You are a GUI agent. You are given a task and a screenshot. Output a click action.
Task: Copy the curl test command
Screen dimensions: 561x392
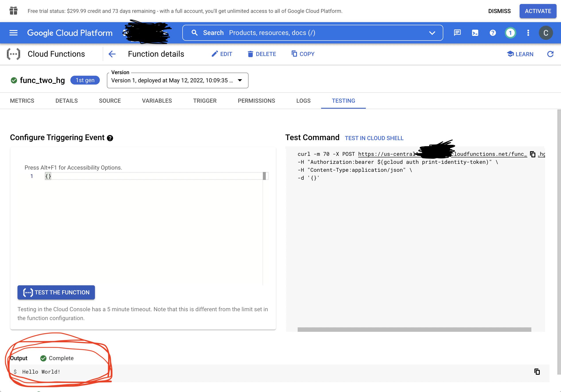tap(532, 154)
